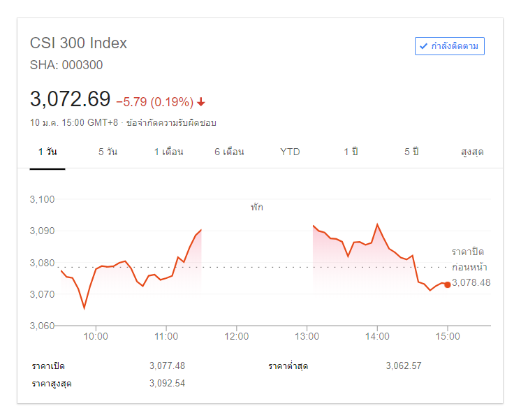Select the 1 วัน tab

(47, 152)
